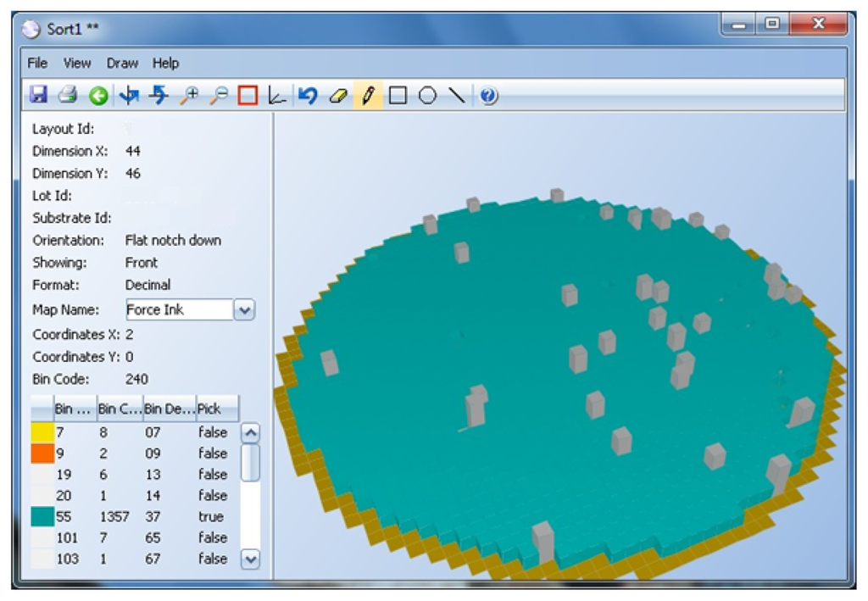The height and width of the screenshot is (601, 868).
Task: Click the zoom in magnifier icon
Action: click(188, 96)
